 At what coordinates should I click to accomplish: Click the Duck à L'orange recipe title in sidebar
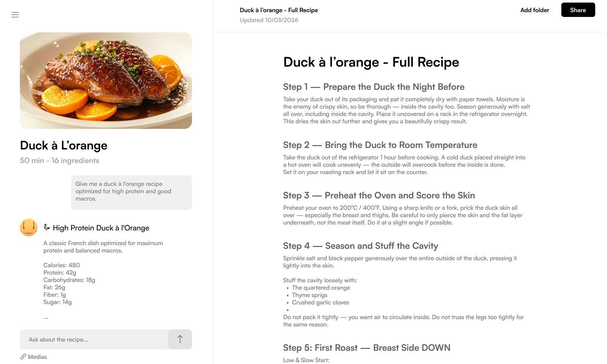(64, 145)
